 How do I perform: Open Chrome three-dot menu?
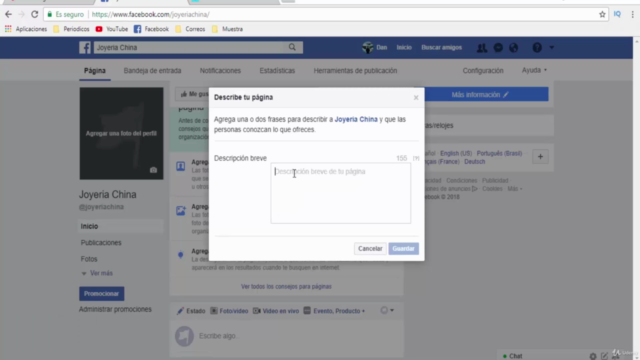click(x=633, y=14)
